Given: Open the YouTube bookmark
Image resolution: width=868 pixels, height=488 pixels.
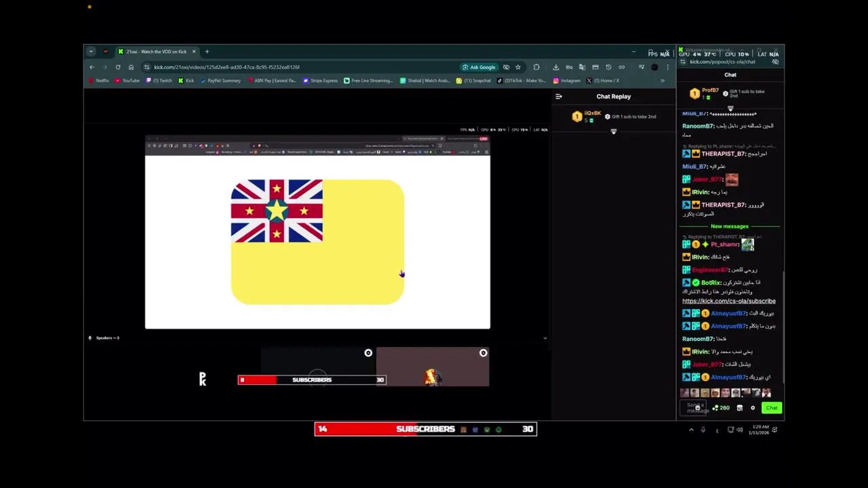Looking at the screenshot, I should (127, 81).
